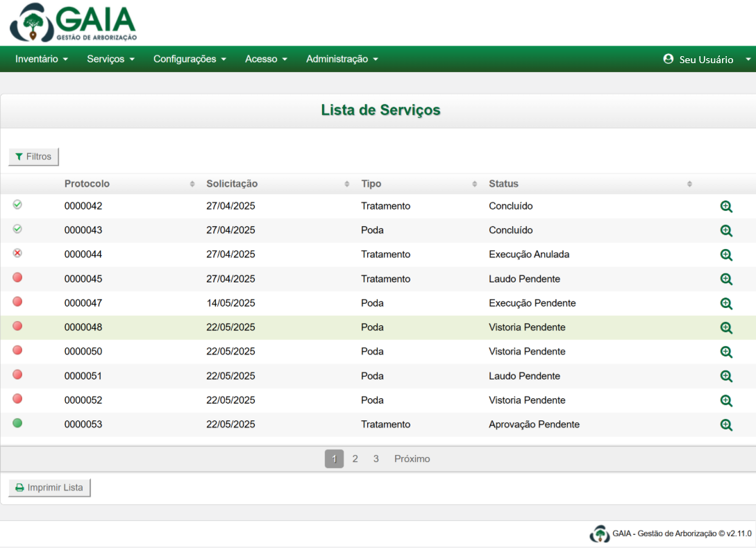This screenshot has width=756, height=548.
Task: Click the green status dot of 0000053
Action: [17, 423]
